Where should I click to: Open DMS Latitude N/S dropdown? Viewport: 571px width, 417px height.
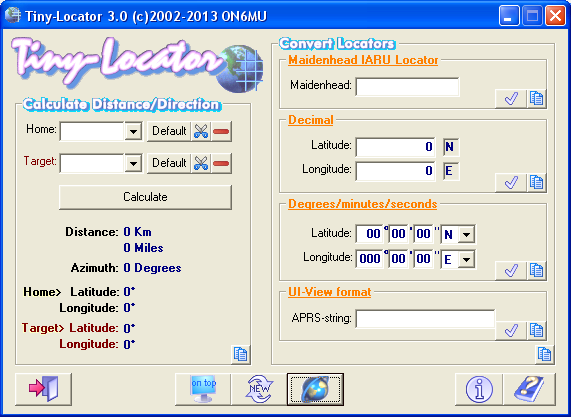[466, 235]
